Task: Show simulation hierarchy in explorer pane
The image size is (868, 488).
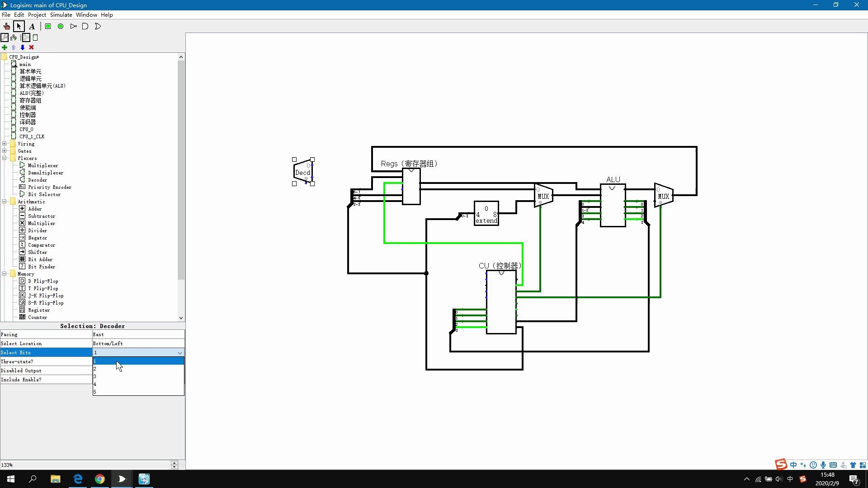Action: 14,38
